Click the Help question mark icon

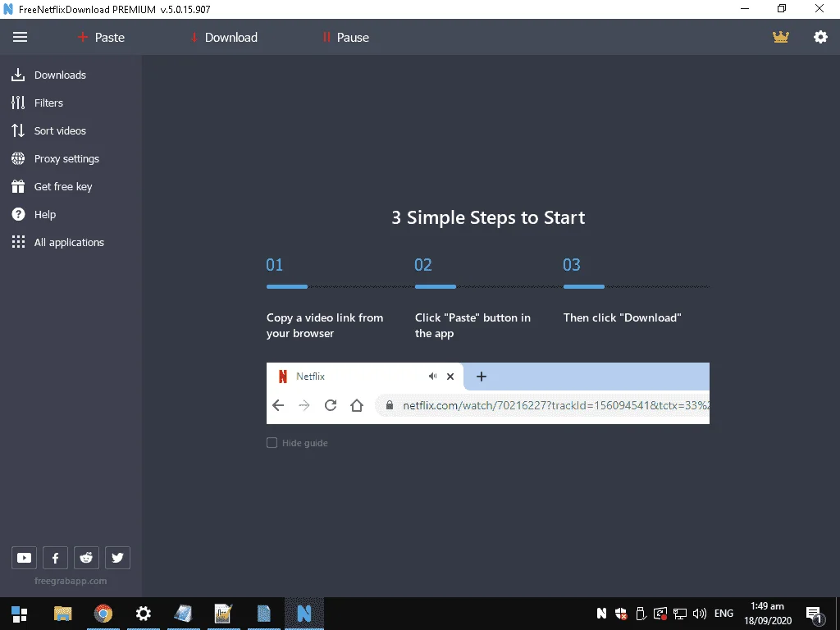click(x=18, y=214)
